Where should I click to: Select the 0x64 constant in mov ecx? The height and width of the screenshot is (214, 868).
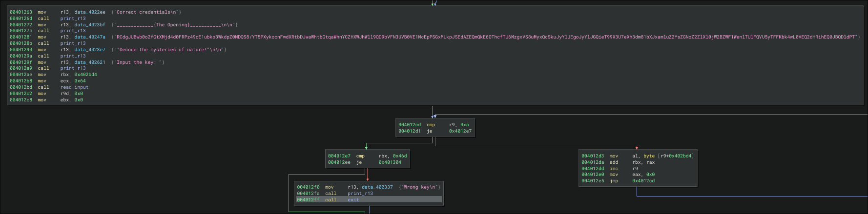point(80,81)
